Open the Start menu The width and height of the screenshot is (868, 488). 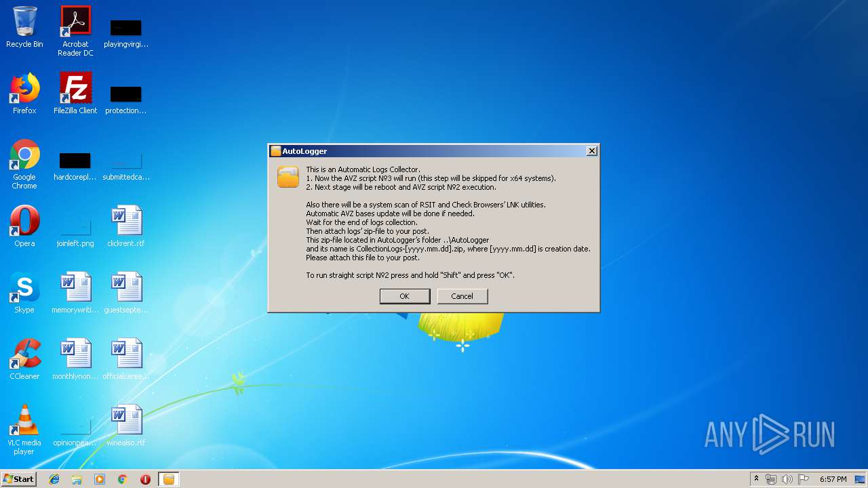[x=19, y=479]
